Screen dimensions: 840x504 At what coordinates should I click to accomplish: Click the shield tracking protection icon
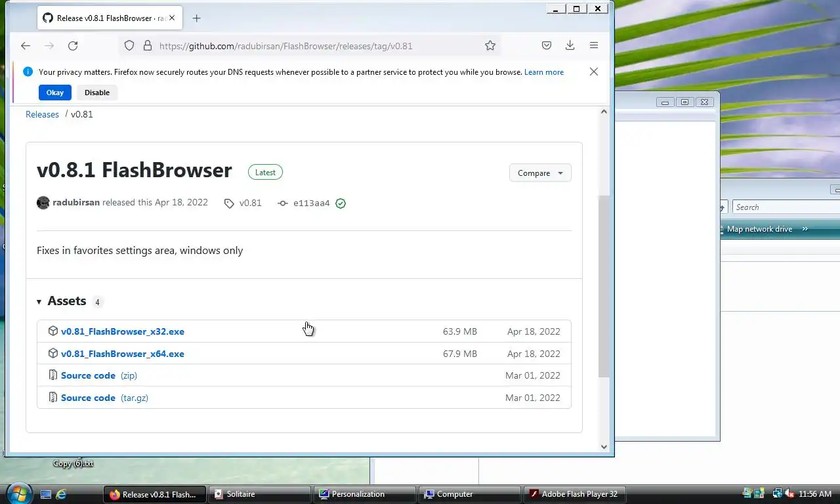coord(129,45)
